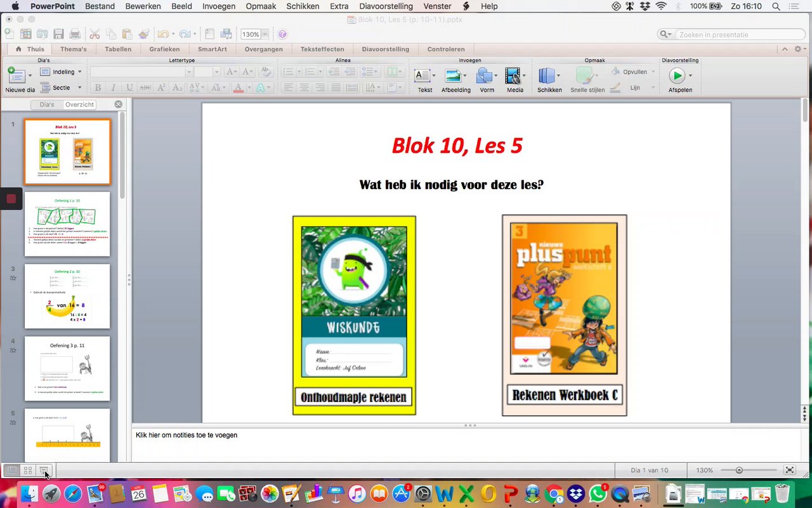
Task: Click the Cut scissors icon
Action: pyautogui.click(x=95, y=34)
